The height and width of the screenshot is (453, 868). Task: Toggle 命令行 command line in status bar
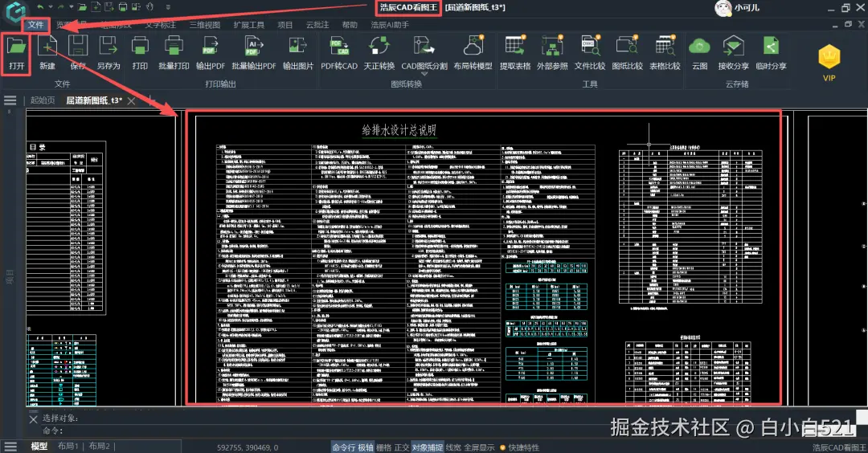click(x=344, y=447)
